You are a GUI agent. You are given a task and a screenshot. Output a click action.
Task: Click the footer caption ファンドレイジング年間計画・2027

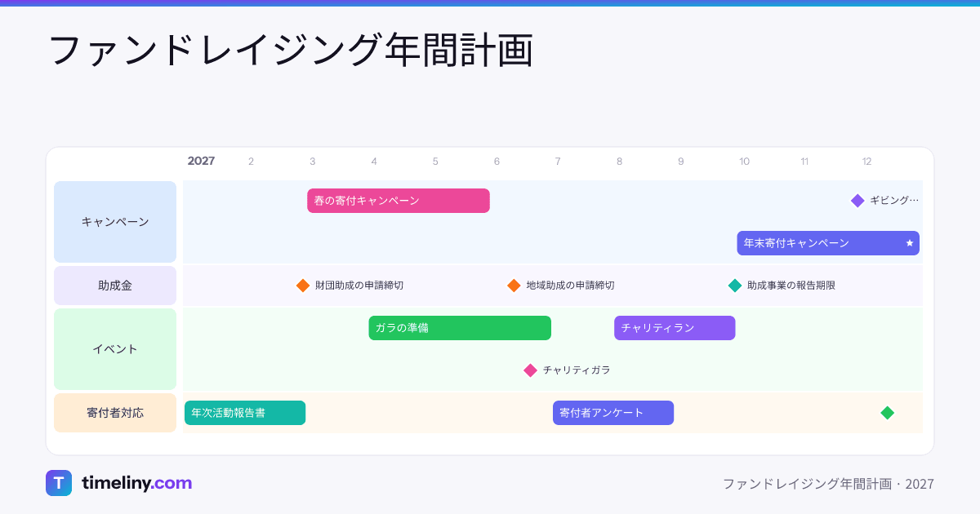[x=828, y=484]
